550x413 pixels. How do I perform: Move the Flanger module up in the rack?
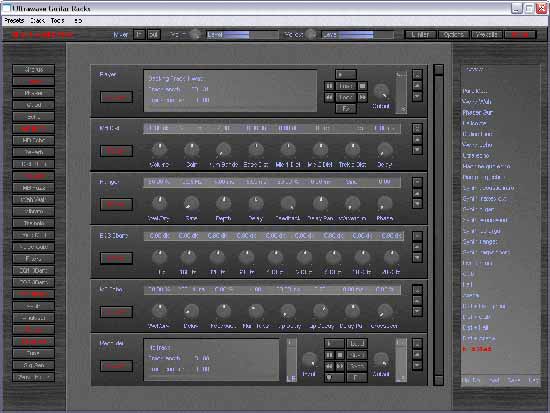(x=417, y=193)
